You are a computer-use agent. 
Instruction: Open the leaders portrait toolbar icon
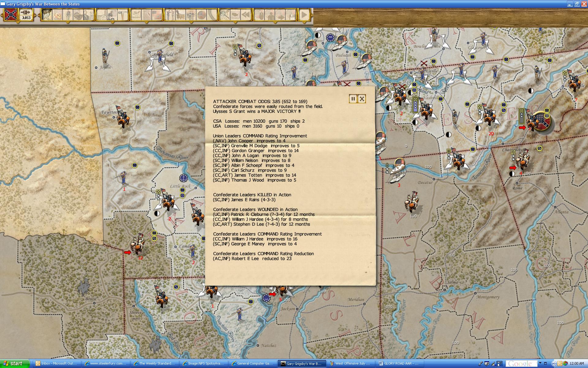(x=89, y=15)
